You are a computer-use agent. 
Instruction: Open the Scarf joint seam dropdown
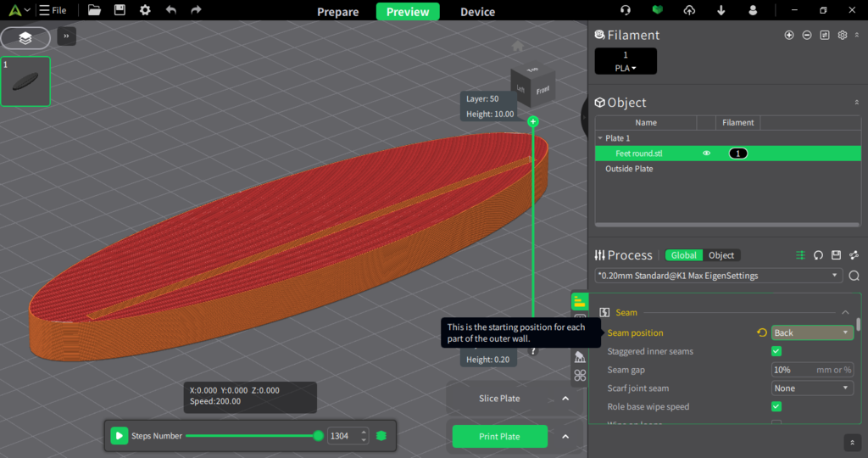[811, 388]
